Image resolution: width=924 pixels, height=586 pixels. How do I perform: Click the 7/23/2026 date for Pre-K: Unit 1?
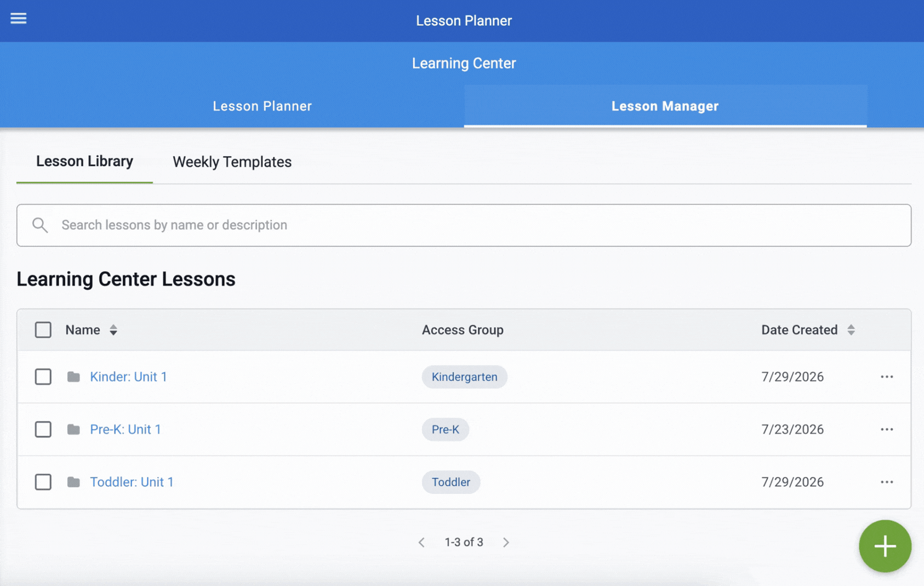pyautogui.click(x=792, y=429)
